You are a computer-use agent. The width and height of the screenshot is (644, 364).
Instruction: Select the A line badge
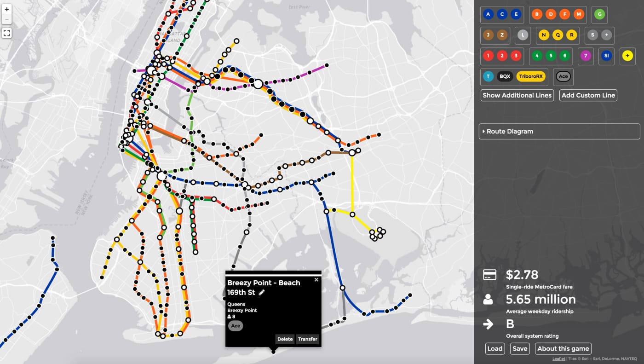(x=488, y=14)
